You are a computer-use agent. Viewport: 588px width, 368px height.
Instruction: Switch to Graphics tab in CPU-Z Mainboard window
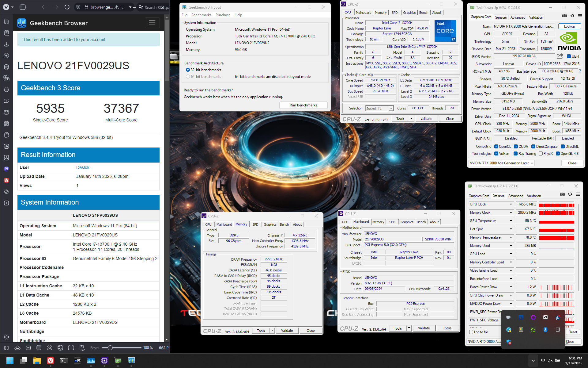(x=407, y=222)
